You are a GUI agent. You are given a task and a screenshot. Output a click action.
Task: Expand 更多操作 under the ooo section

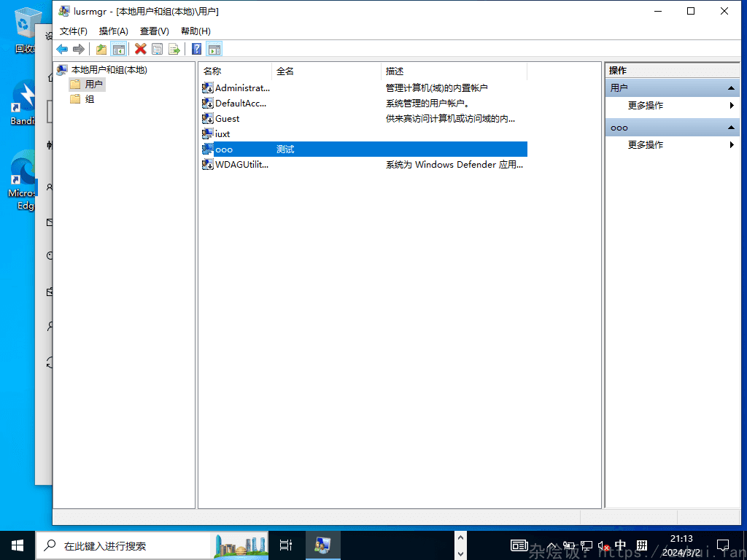tap(646, 145)
